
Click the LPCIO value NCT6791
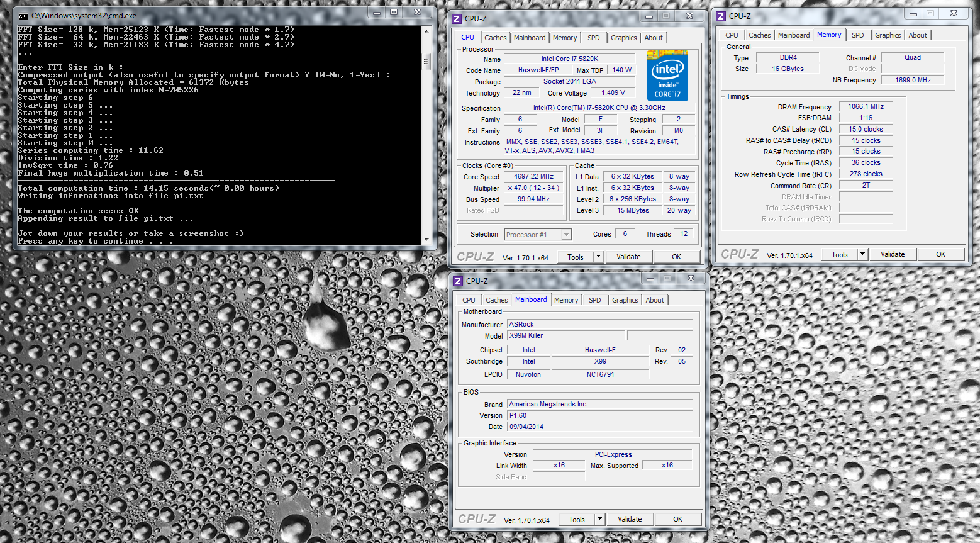(x=600, y=375)
